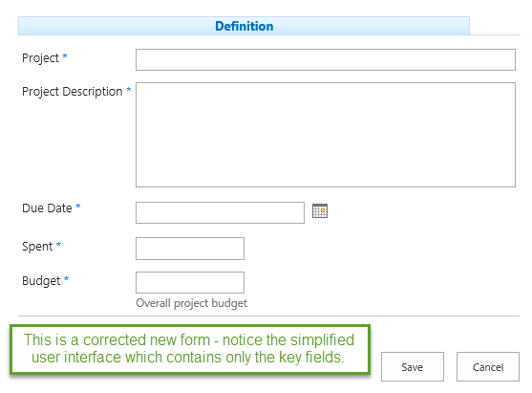Open the Due Date calendar picker
This screenshot has height=393, width=532.
coord(320,211)
